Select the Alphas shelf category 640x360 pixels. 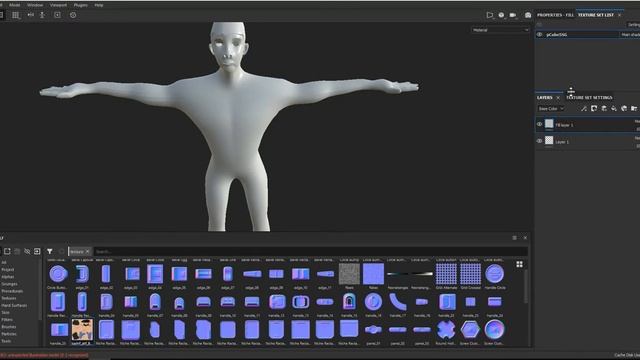coord(8,277)
